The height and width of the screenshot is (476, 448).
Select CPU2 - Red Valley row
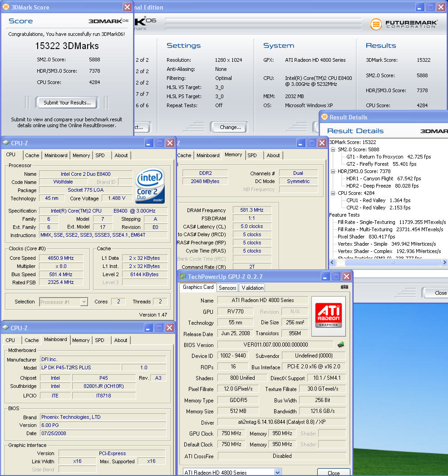378,208
